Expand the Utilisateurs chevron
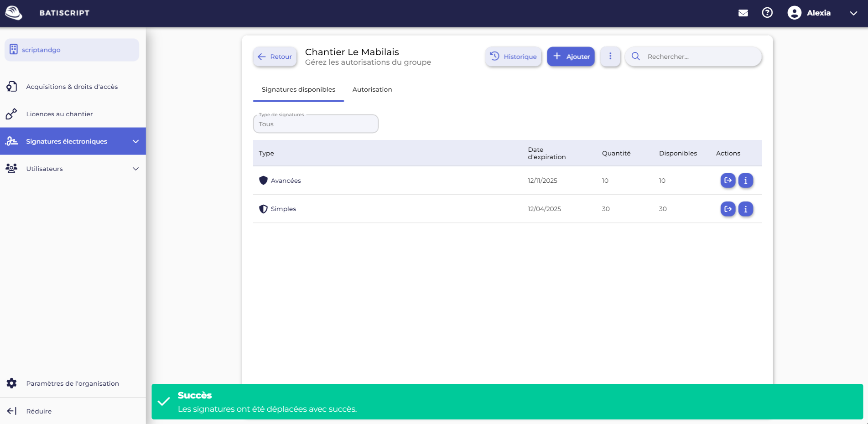This screenshot has height=424, width=868. pyautogui.click(x=135, y=169)
